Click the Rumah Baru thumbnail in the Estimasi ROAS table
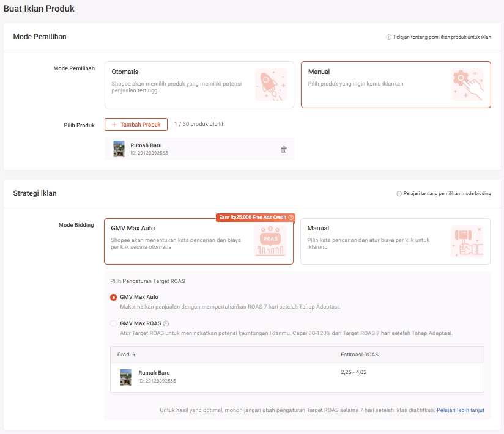Screen dimensions: 504x434 [x=125, y=377]
